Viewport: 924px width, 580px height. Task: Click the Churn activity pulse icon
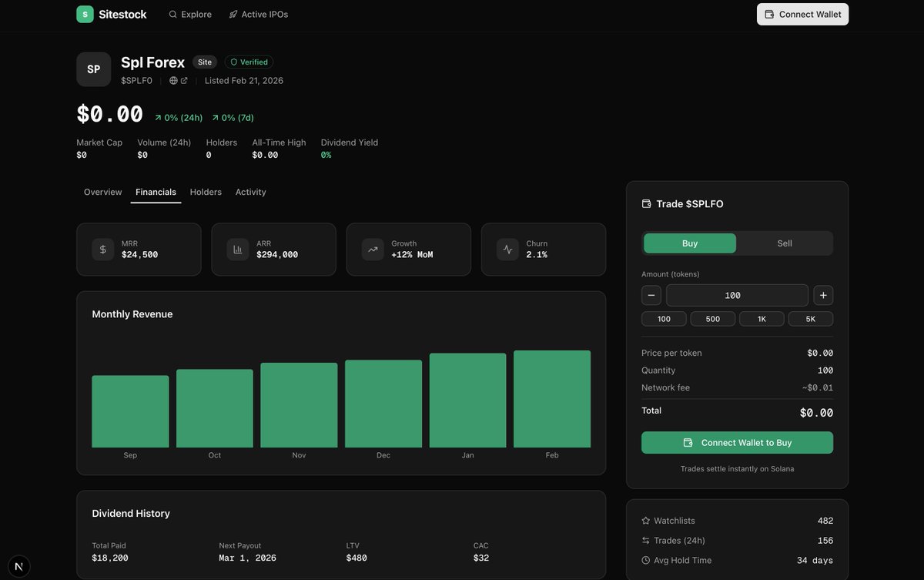point(507,250)
